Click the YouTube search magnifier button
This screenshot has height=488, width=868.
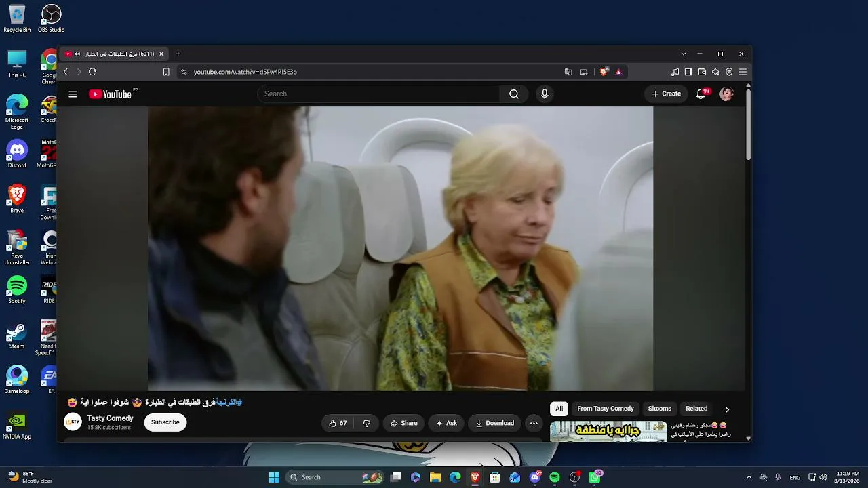coord(514,94)
